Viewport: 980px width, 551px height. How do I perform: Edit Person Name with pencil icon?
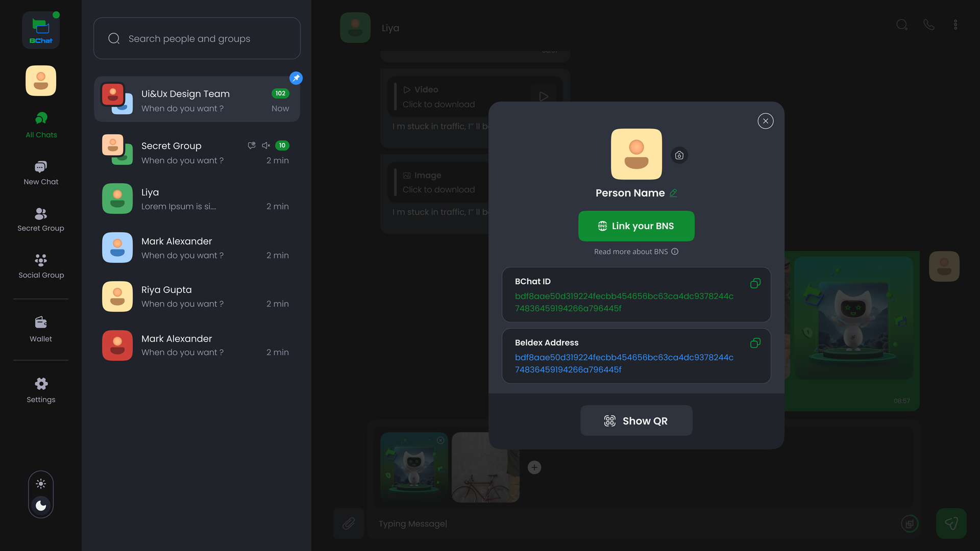coord(673,193)
